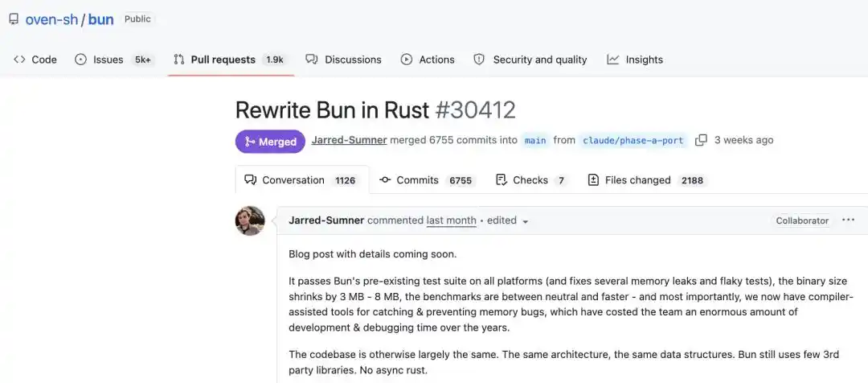This screenshot has width=868, height=383.
Task: Click the 1126 conversation counter
Action: pos(346,181)
